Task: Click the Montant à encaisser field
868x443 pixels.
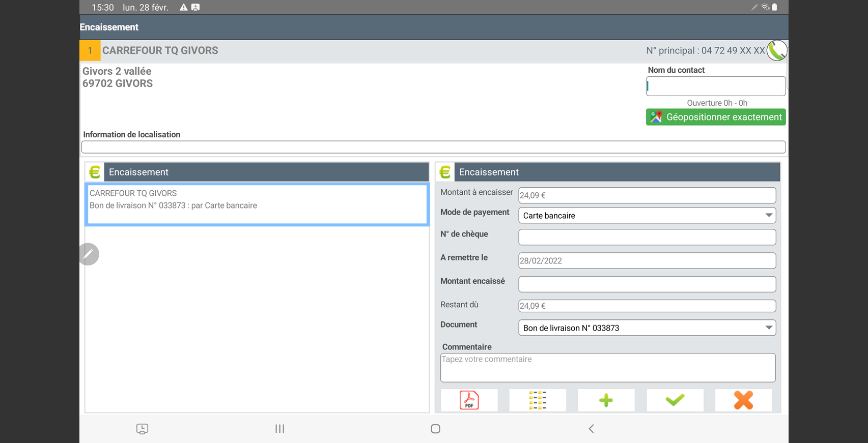Action: click(x=647, y=195)
